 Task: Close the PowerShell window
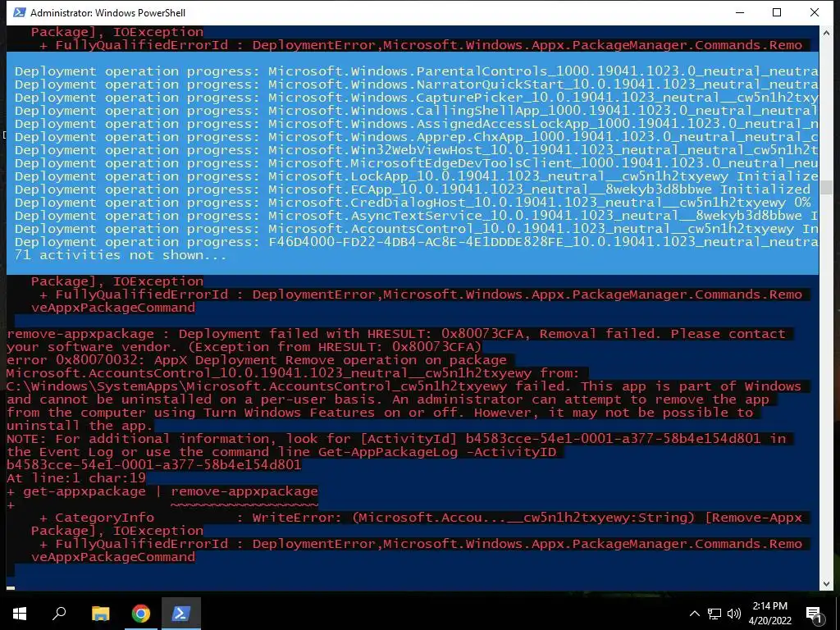click(x=815, y=12)
